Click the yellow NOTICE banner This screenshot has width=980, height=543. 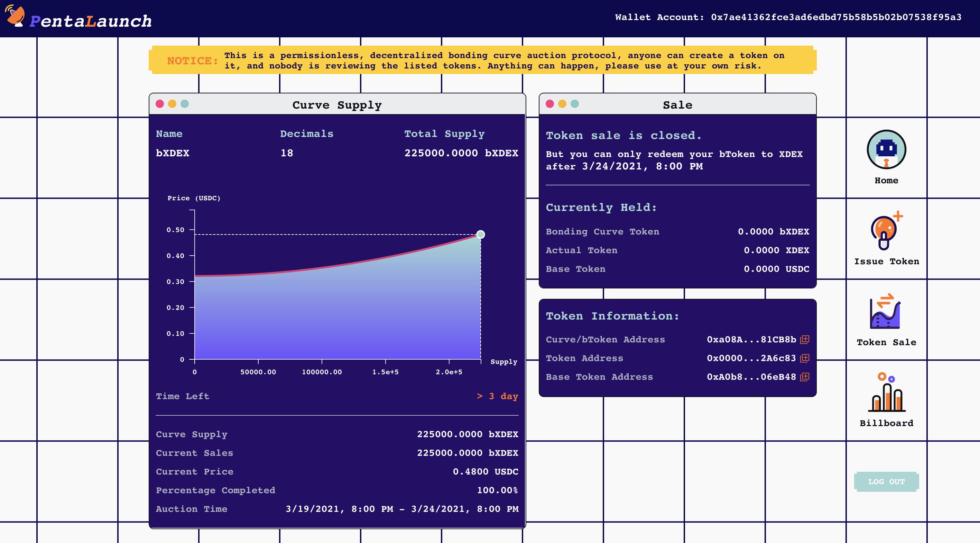click(x=482, y=60)
